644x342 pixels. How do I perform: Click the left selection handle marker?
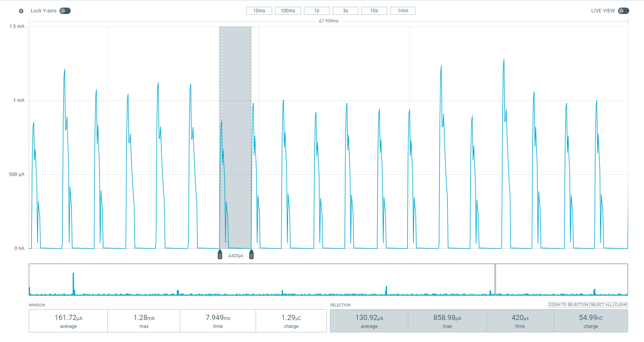click(x=220, y=254)
